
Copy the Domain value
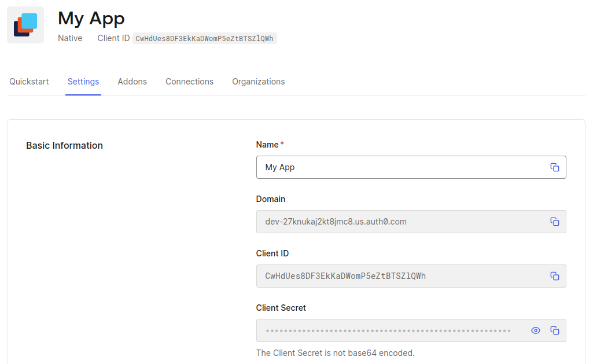point(554,222)
